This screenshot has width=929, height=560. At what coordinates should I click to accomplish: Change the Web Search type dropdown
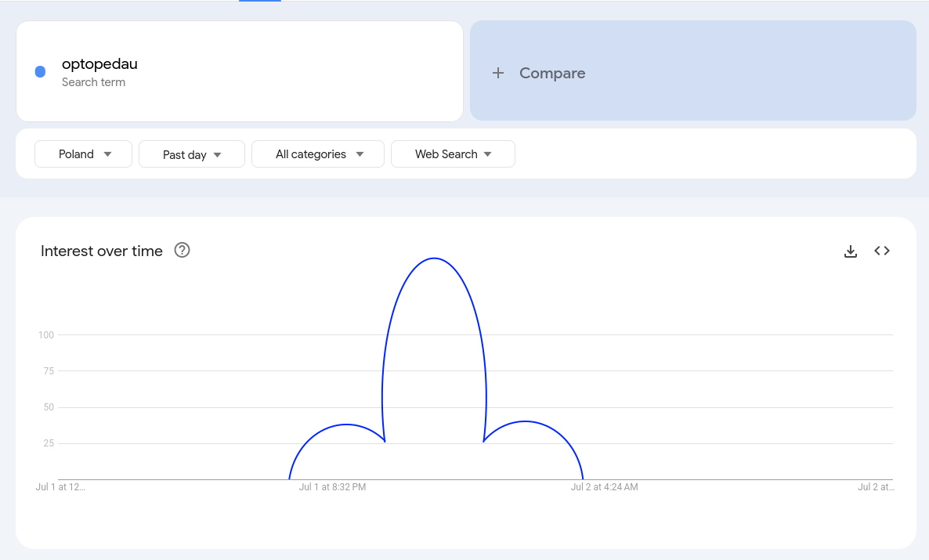click(453, 154)
